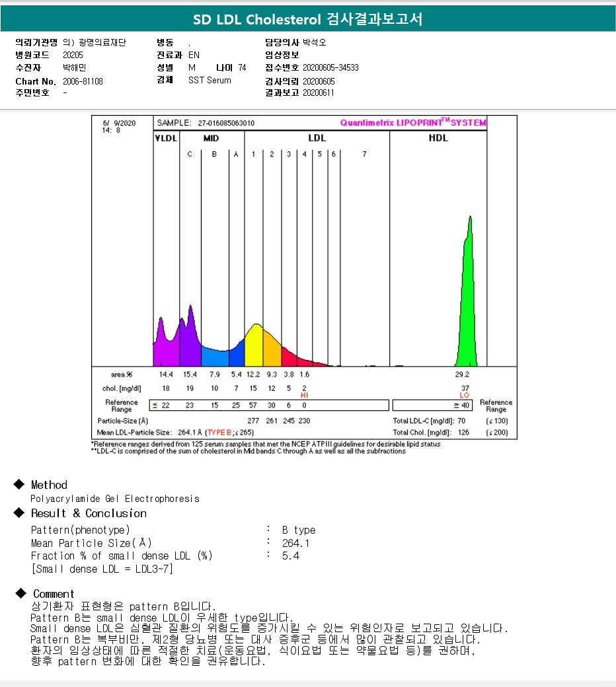Click the blue MID B band area

tap(215, 357)
